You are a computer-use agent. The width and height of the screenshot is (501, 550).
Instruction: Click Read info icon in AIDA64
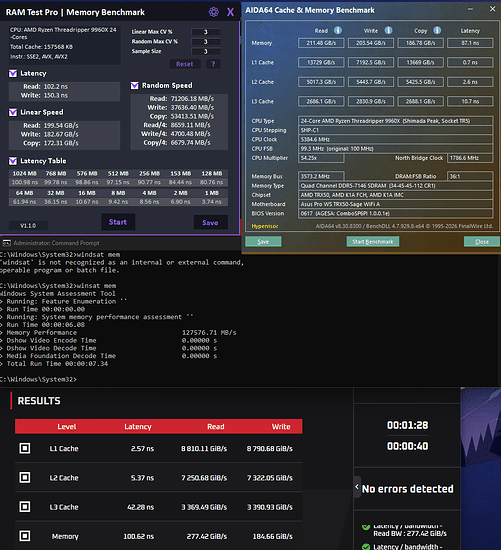(x=338, y=31)
